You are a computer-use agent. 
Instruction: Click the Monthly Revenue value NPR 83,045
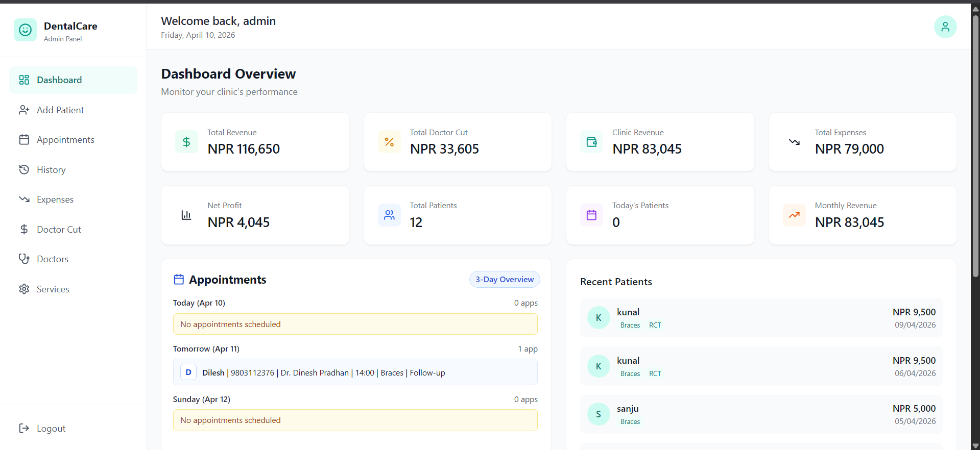849,222
